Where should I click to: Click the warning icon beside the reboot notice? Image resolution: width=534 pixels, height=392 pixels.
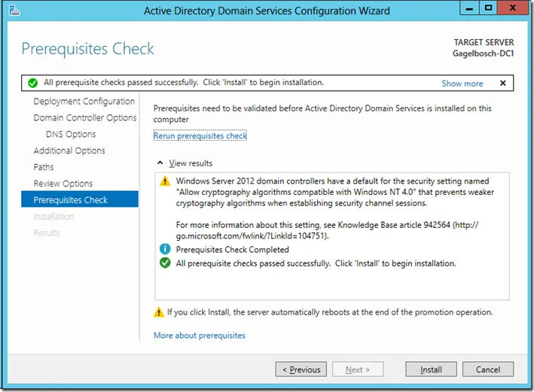(x=159, y=312)
